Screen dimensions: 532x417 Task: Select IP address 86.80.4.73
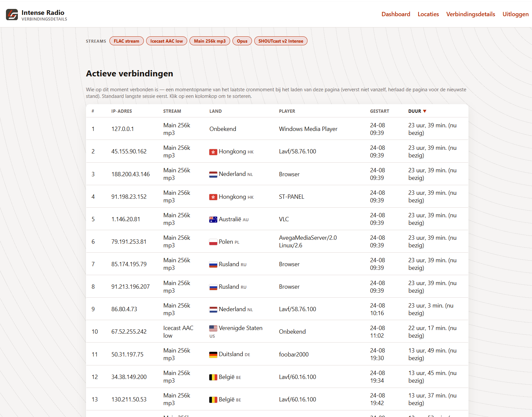tap(124, 309)
